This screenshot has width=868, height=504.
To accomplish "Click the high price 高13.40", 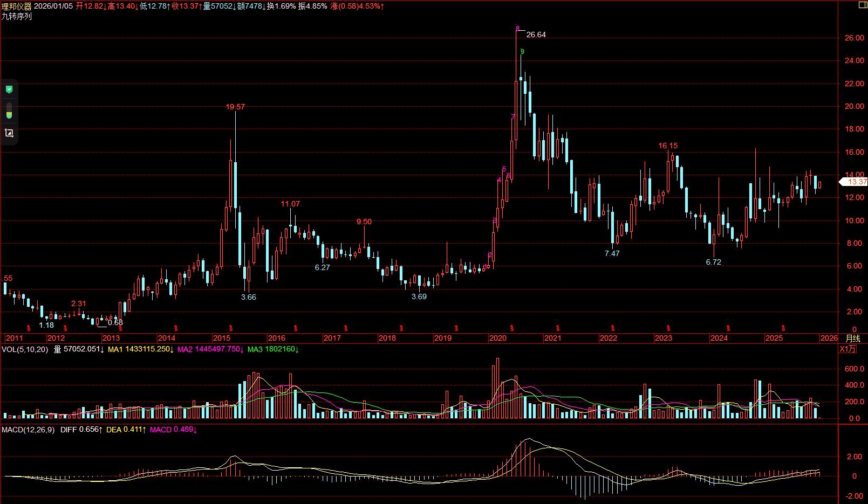I will pos(122,6).
